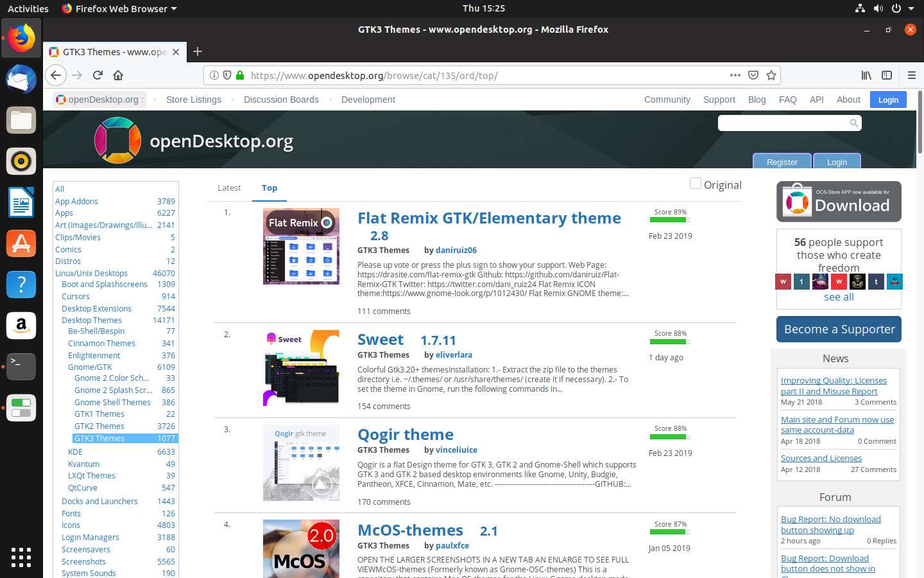
Task: Click the Sweet Score 88% bar
Action: coord(670,341)
